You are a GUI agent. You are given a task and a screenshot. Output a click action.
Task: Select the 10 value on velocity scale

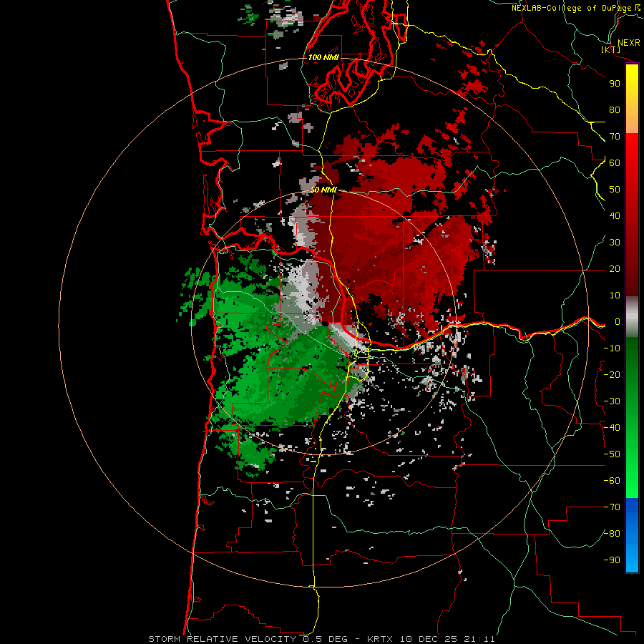pyautogui.click(x=615, y=296)
